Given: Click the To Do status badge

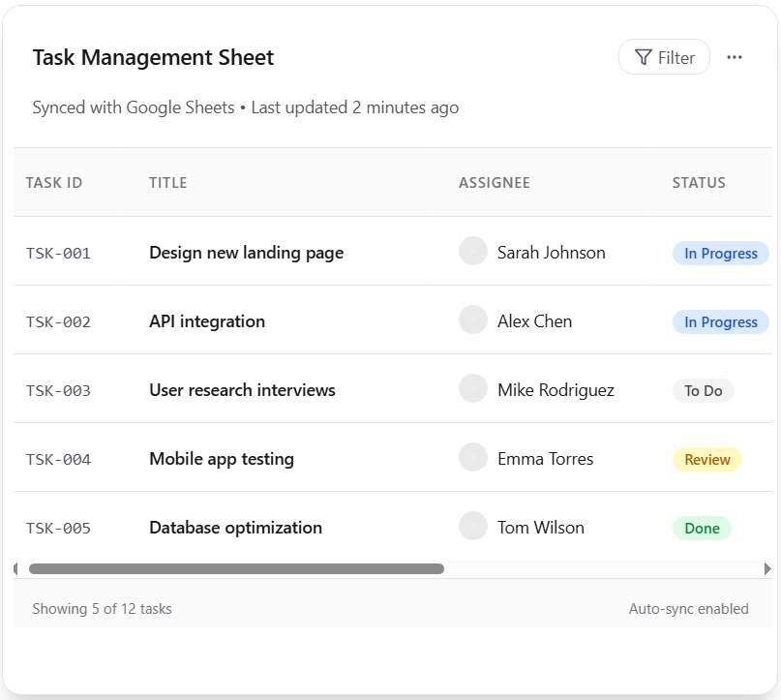Looking at the screenshot, I should click(704, 391).
